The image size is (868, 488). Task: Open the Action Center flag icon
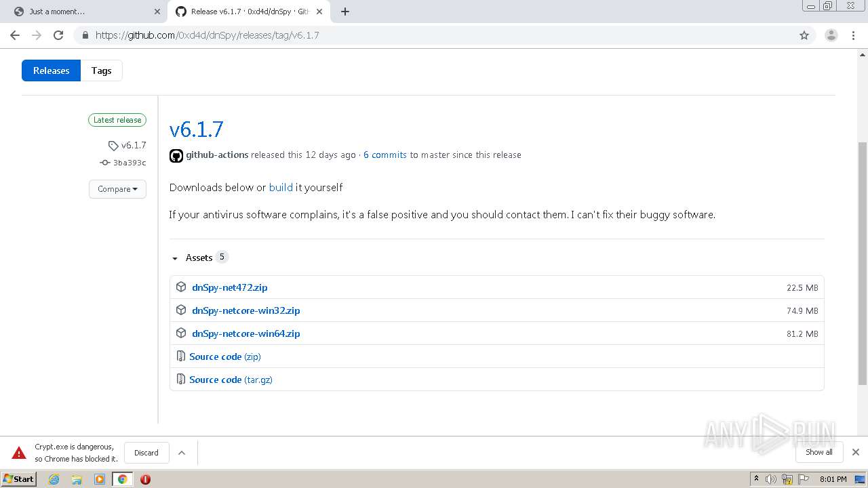tap(803, 479)
